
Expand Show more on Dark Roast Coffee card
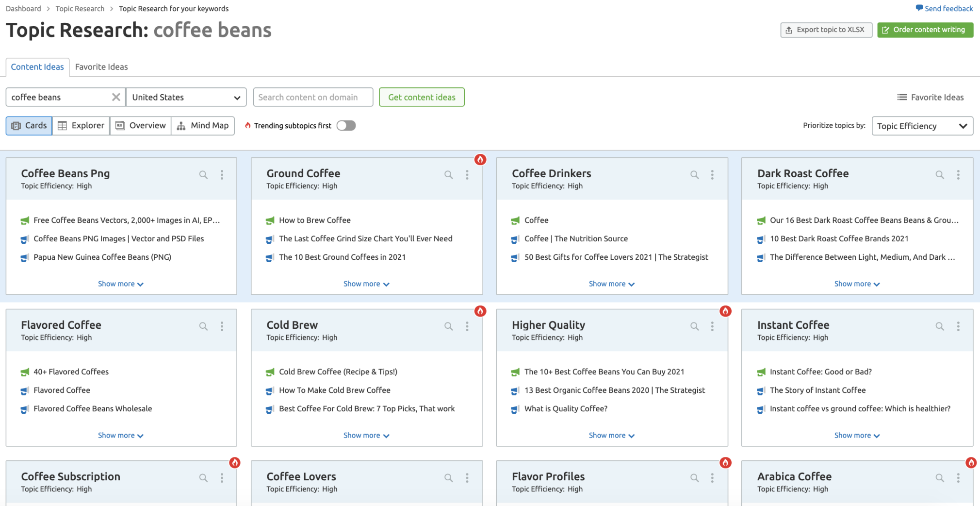pyautogui.click(x=857, y=284)
